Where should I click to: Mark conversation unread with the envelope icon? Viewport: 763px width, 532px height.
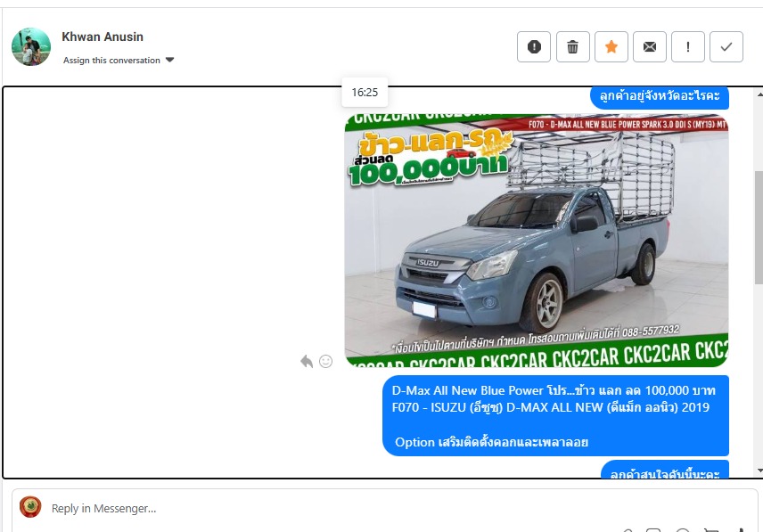click(x=650, y=47)
